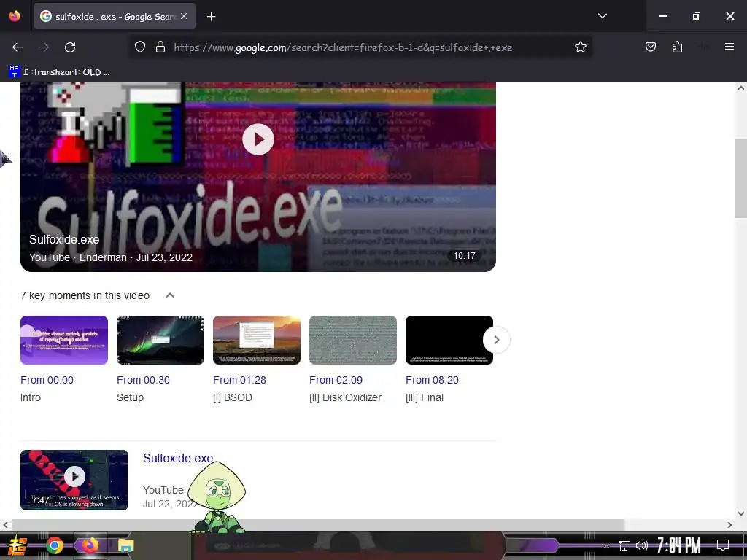Open the Firefox hamburger menu
Viewport: 747px width, 560px height.
729,47
